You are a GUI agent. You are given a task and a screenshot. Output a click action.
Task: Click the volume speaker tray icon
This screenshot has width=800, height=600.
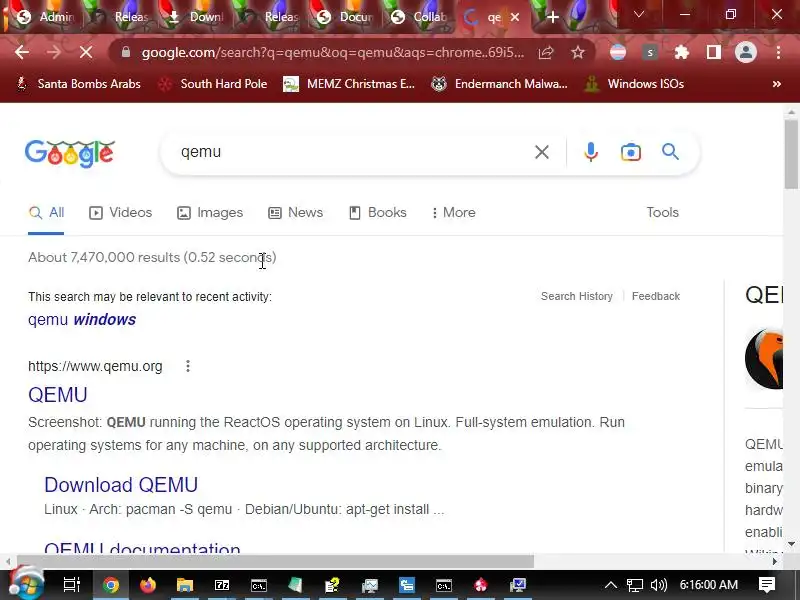(x=659, y=585)
